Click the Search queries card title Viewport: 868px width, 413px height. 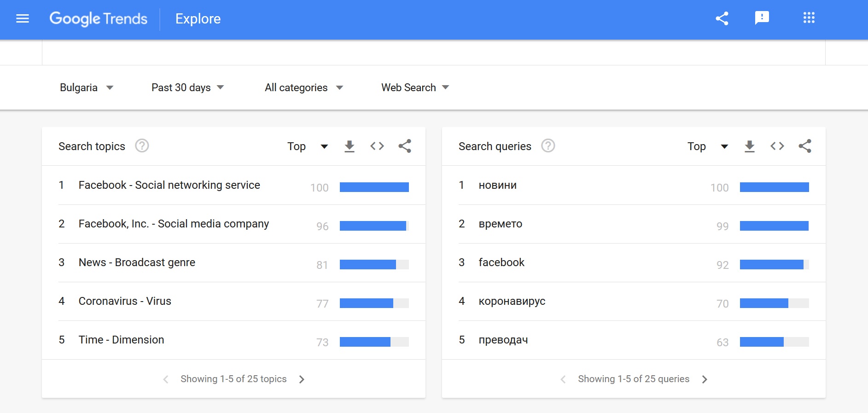(495, 146)
